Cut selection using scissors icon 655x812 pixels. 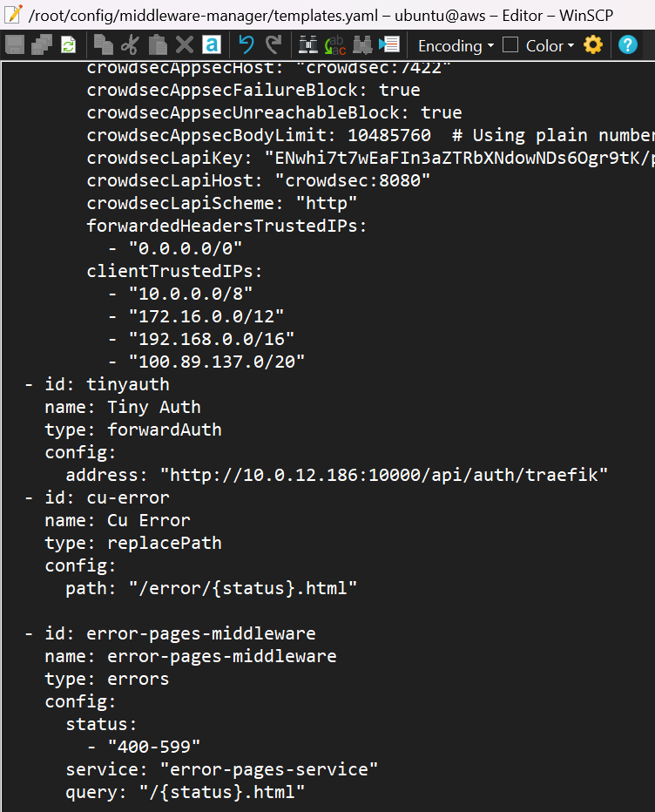[130, 45]
